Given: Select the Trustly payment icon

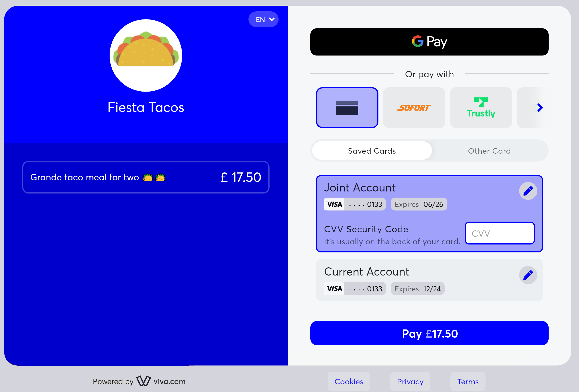Looking at the screenshot, I should tap(481, 108).
